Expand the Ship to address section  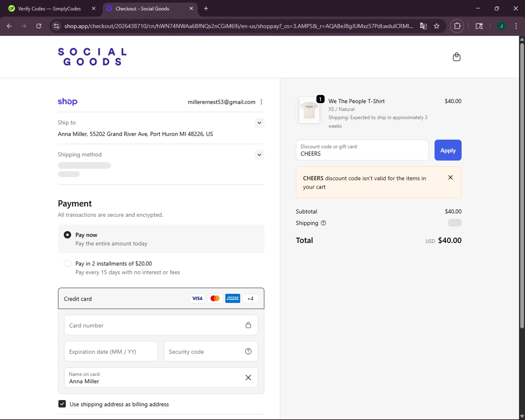coord(259,123)
